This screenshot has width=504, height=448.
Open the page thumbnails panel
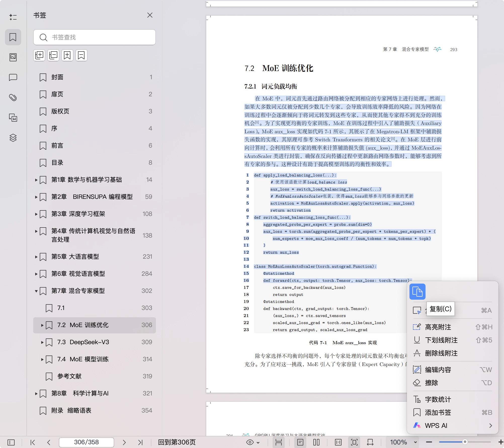click(x=13, y=57)
